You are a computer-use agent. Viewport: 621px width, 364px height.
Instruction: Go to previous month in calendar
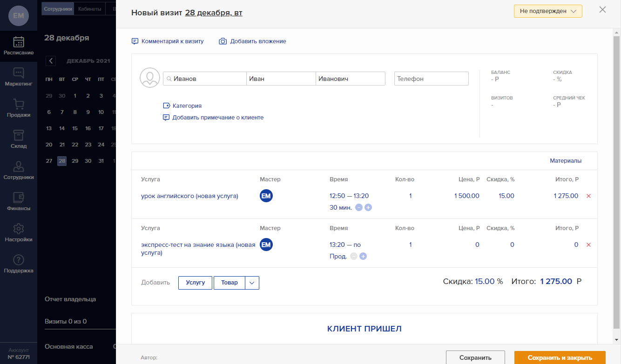point(51,61)
